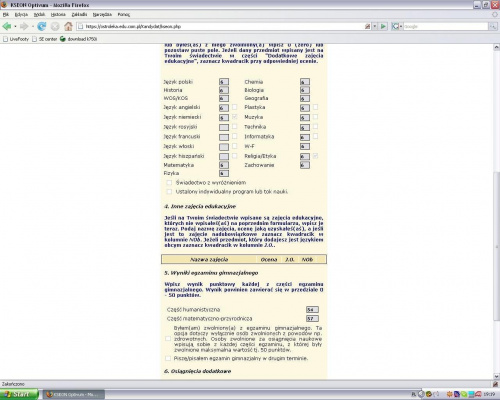Click the vertical page scrollbar thumb
The height and width of the screenshot is (400, 500).
[496, 246]
